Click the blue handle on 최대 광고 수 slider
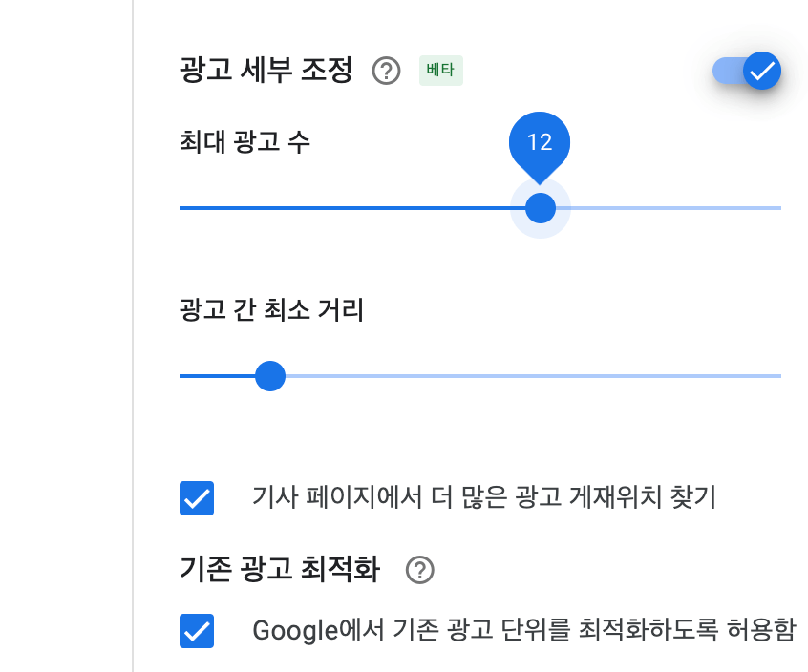 pos(541,207)
